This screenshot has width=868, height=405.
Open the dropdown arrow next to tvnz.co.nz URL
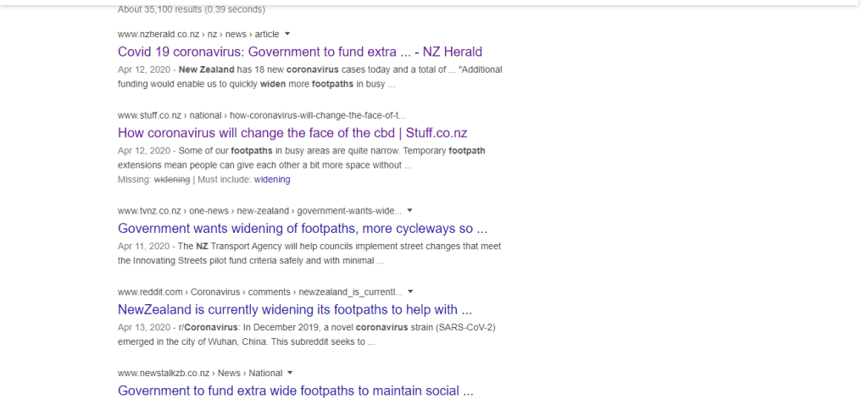pos(410,210)
